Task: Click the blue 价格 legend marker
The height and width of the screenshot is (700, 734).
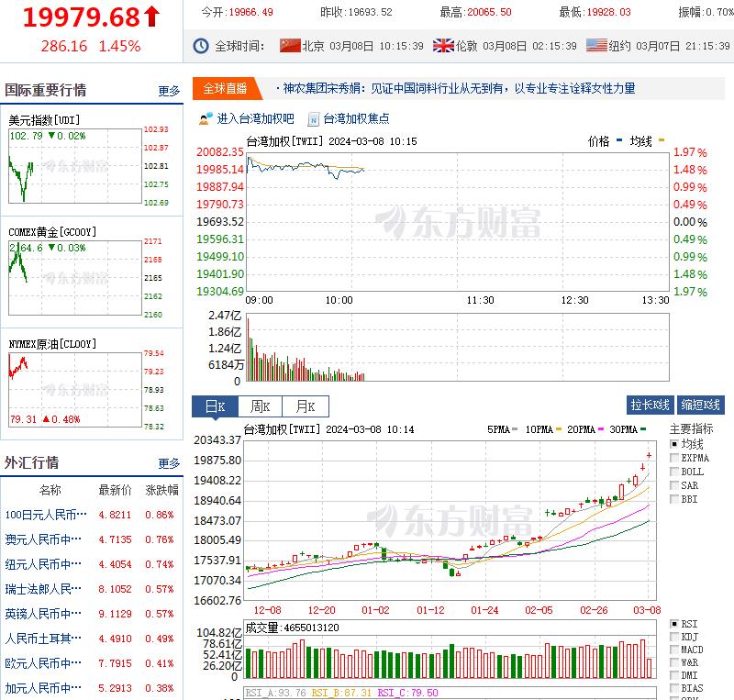Action: click(x=619, y=140)
